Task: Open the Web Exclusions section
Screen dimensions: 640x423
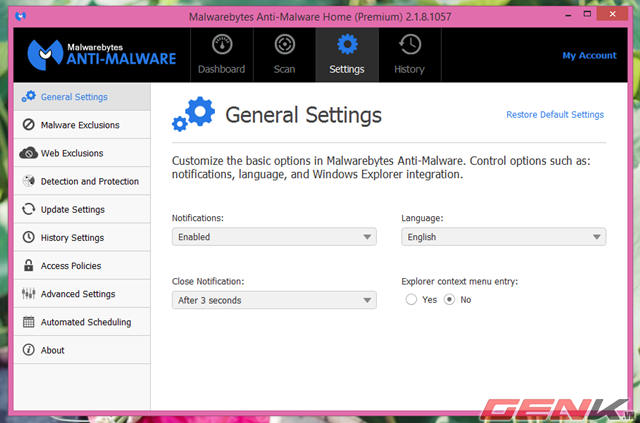Action: (82, 153)
